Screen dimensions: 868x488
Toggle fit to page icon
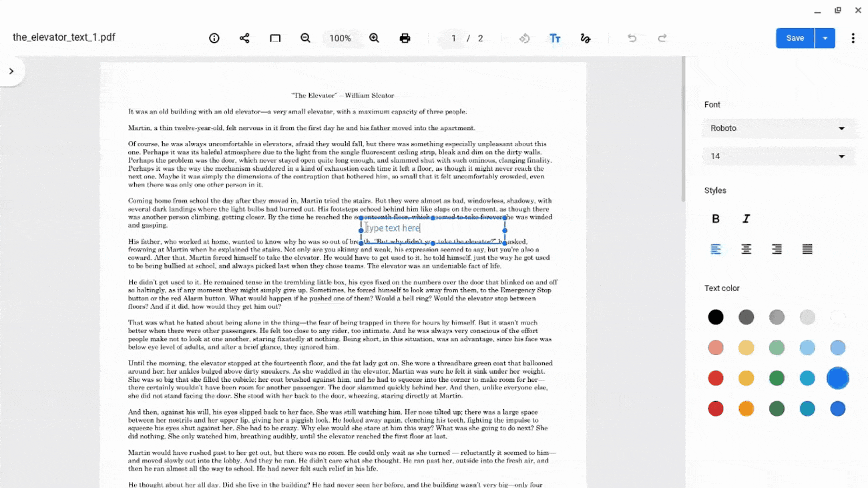click(275, 38)
